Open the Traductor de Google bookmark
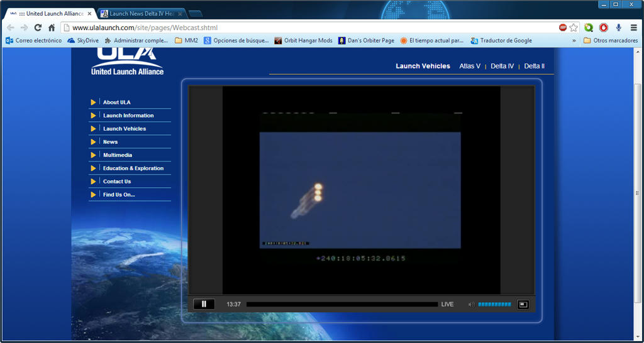The image size is (644, 343). pos(501,41)
